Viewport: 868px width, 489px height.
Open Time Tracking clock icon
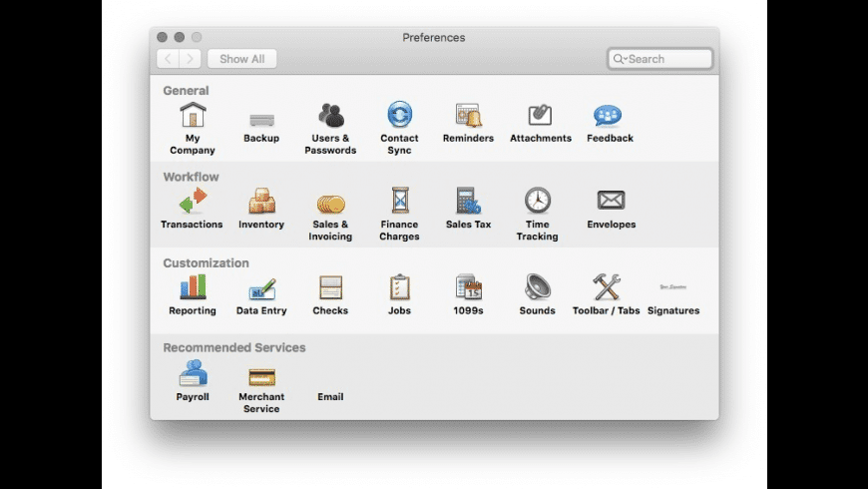[x=538, y=200]
